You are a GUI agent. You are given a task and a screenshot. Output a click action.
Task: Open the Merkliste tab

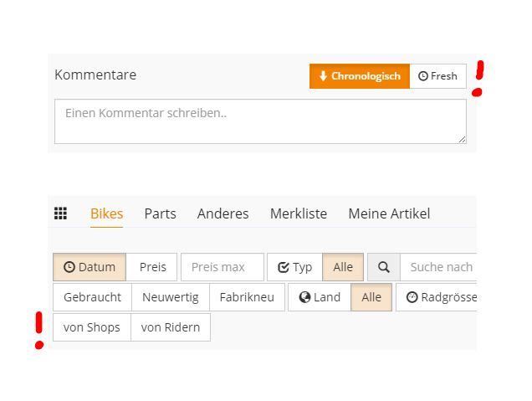(299, 214)
